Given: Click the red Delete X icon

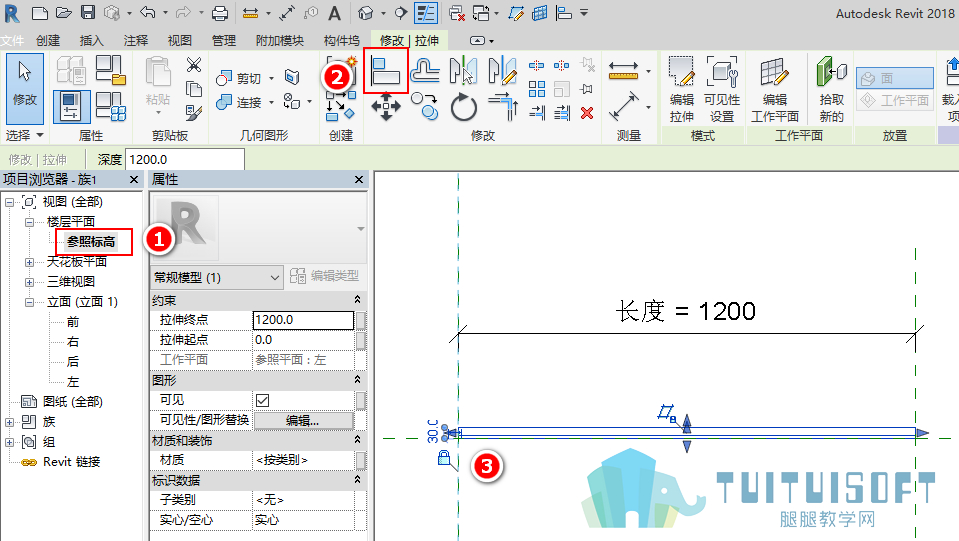Looking at the screenshot, I should pyautogui.click(x=587, y=112).
